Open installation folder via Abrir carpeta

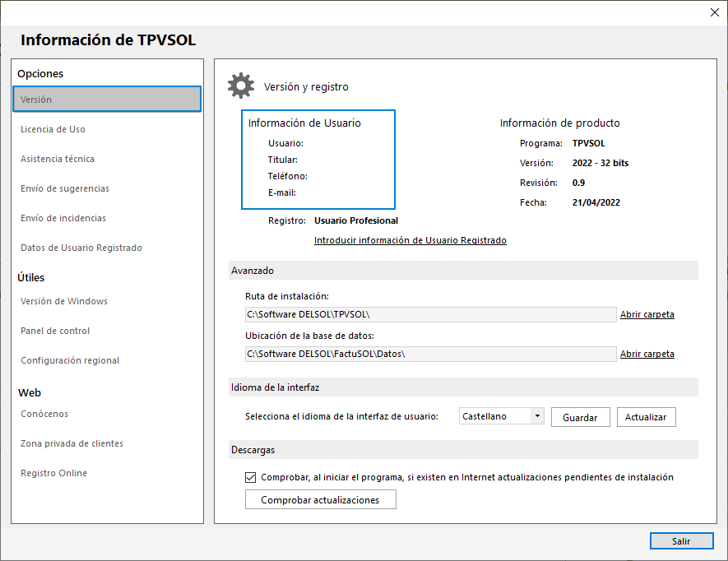(647, 314)
